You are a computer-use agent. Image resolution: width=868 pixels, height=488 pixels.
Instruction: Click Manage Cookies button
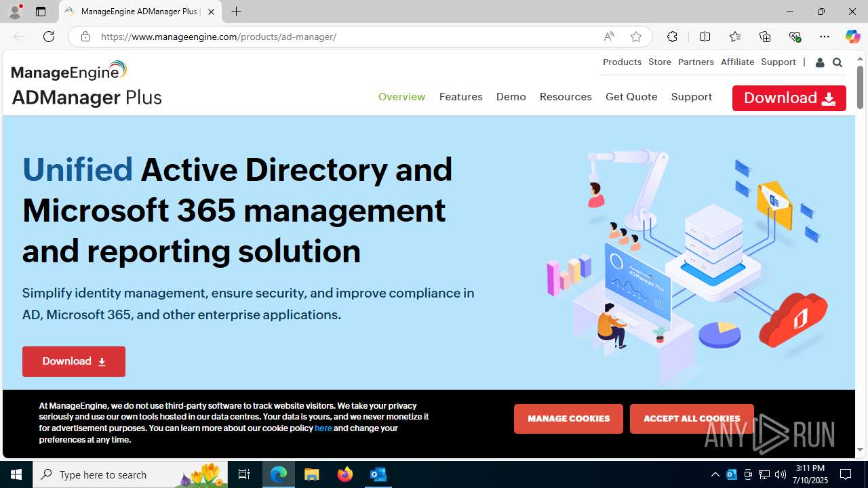(568, 419)
